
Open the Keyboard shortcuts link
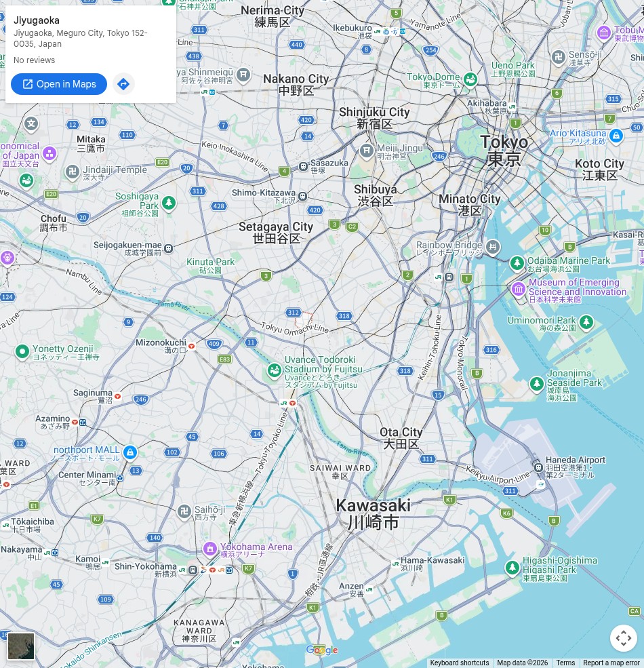pyautogui.click(x=459, y=663)
